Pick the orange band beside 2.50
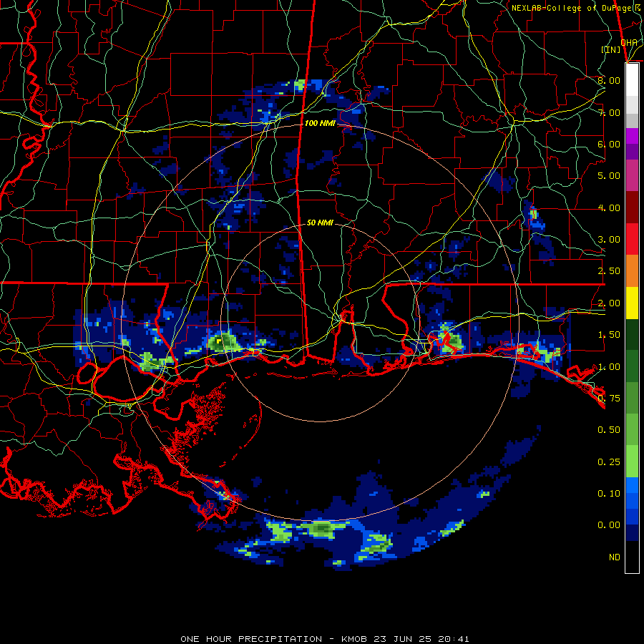The width and height of the screenshot is (644, 644). click(x=632, y=271)
